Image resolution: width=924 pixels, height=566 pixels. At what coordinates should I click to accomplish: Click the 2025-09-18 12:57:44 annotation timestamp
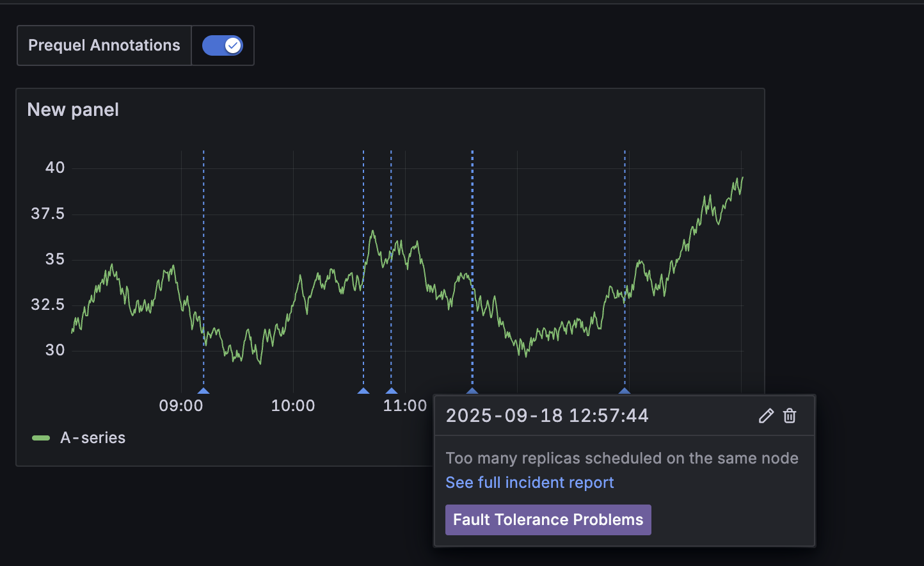point(547,416)
